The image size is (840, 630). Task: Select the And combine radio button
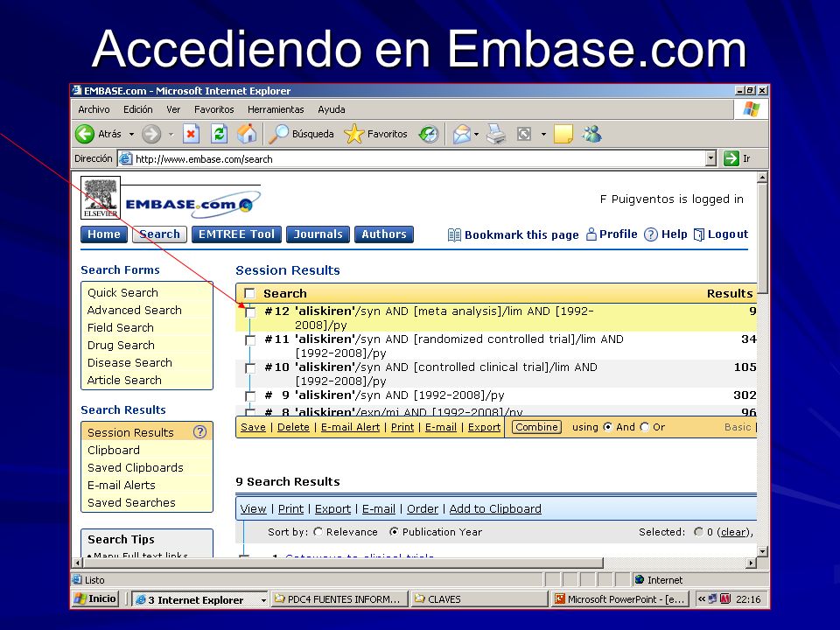[x=607, y=427]
